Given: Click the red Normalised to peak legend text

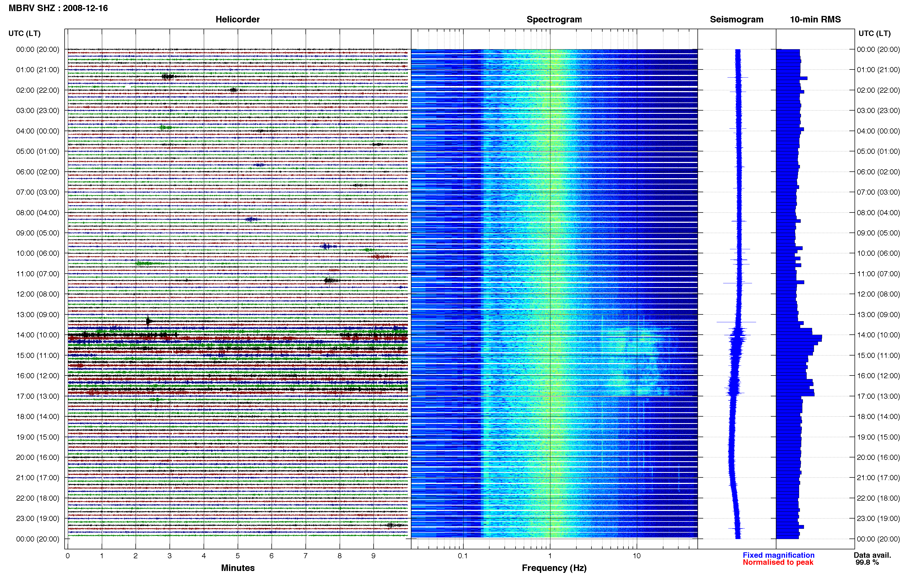Looking at the screenshot, I should click(x=778, y=562).
